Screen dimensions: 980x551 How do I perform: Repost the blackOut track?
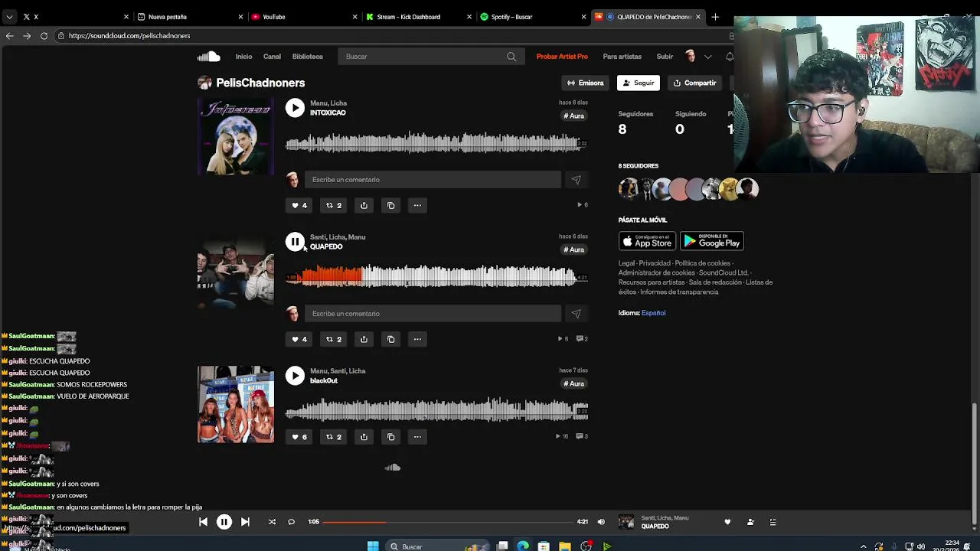[x=334, y=437]
